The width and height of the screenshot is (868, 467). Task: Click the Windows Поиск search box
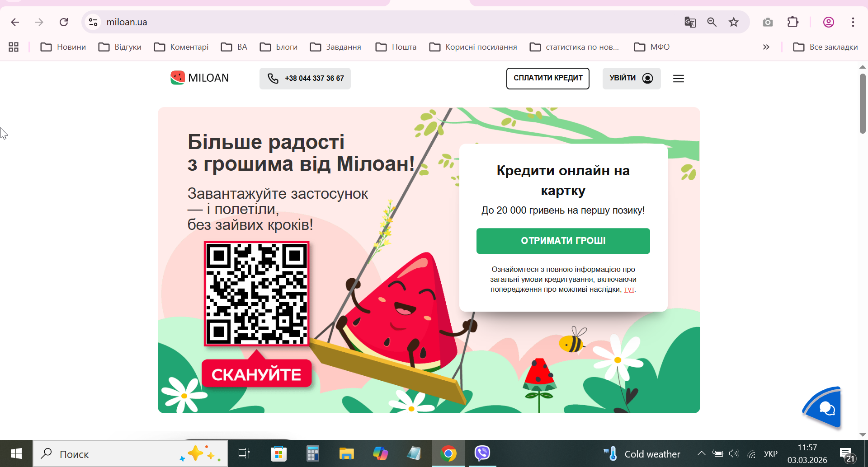click(130, 453)
